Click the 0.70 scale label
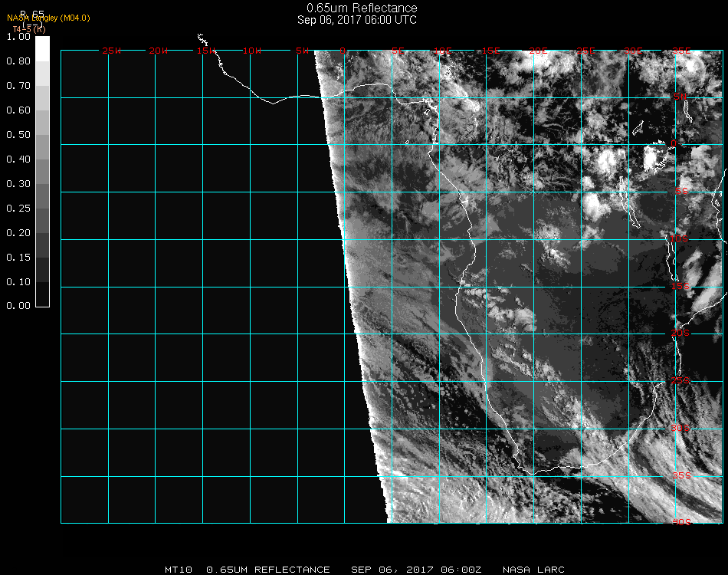Viewport: 728px width, 575px height. [x=18, y=86]
